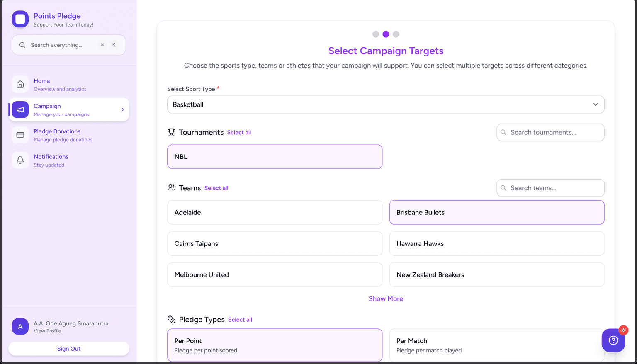Select the Cairns Taipans team

[x=275, y=243]
